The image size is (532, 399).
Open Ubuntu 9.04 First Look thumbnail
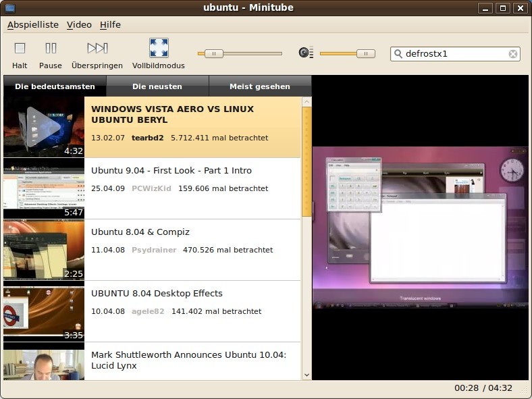click(x=44, y=188)
